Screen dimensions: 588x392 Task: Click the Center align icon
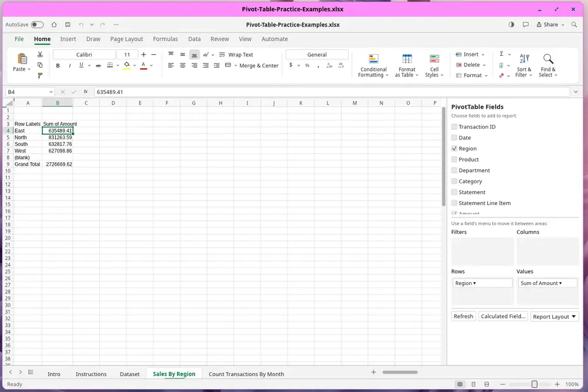coord(183,66)
